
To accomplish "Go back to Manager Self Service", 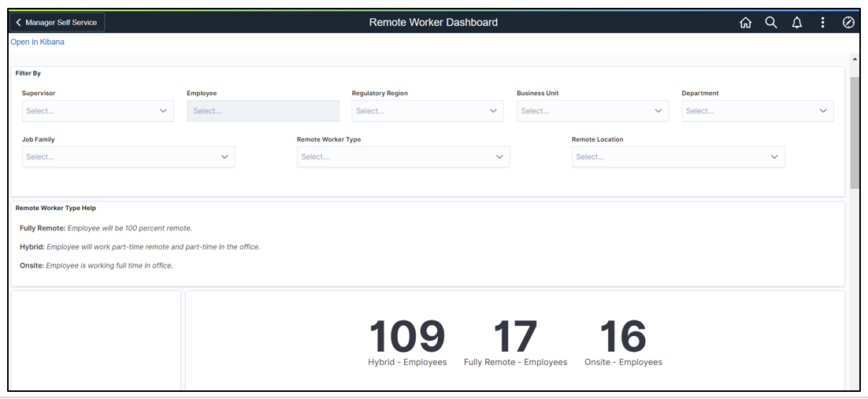I will tap(57, 23).
